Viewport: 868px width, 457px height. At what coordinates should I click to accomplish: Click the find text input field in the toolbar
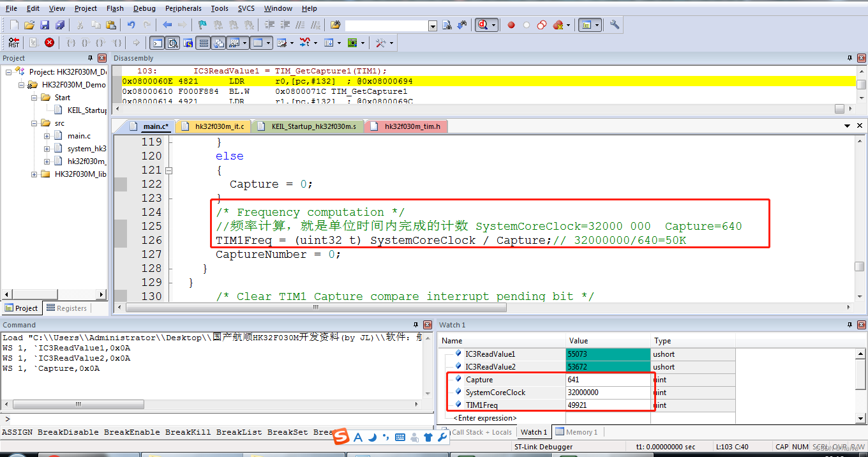(x=386, y=26)
